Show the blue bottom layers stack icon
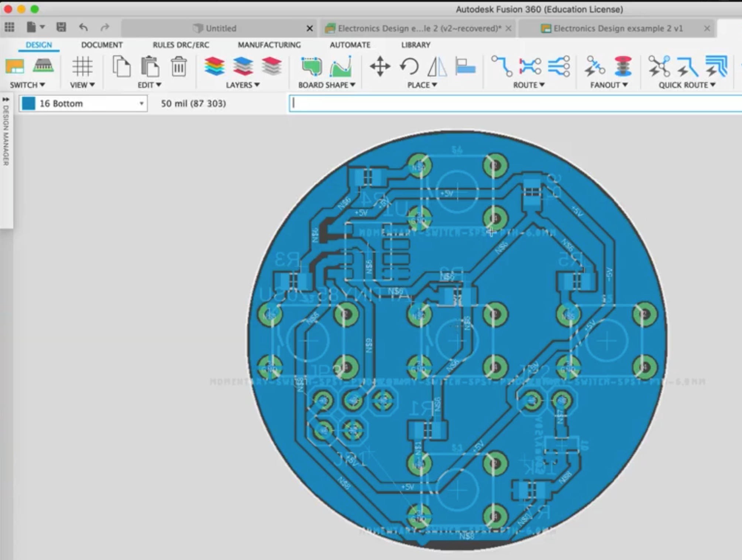The image size is (742, 560). click(x=243, y=66)
